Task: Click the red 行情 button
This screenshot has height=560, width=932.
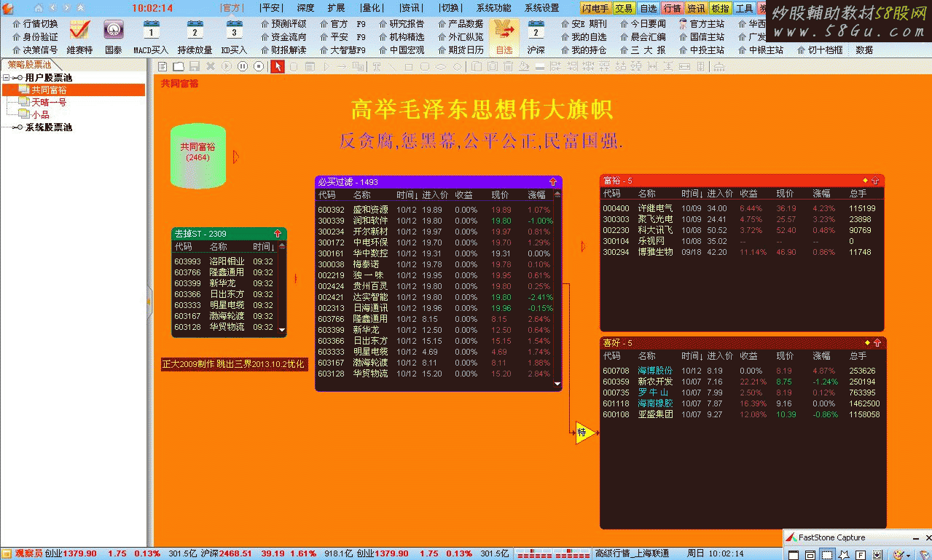Action: pos(672,8)
